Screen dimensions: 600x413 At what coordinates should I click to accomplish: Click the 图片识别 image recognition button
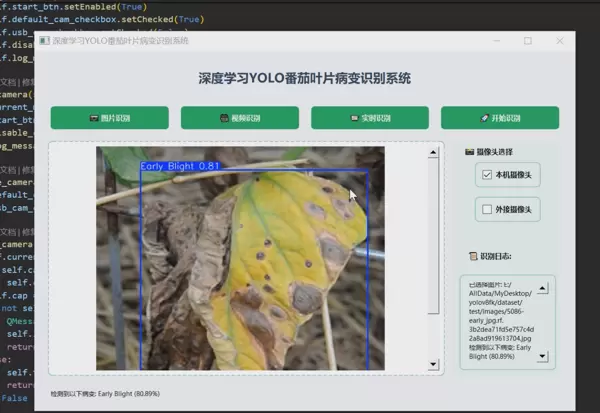click(109, 118)
